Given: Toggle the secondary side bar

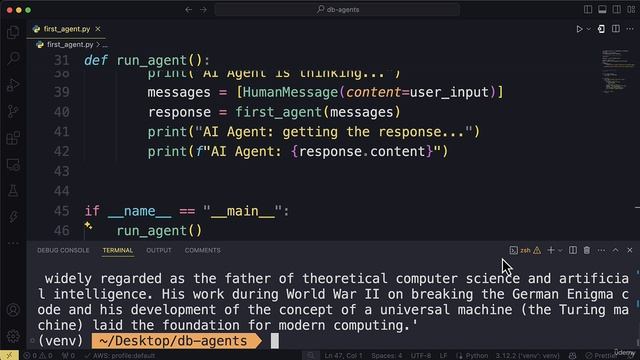Looking at the screenshot, I should (x=617, y=9).
